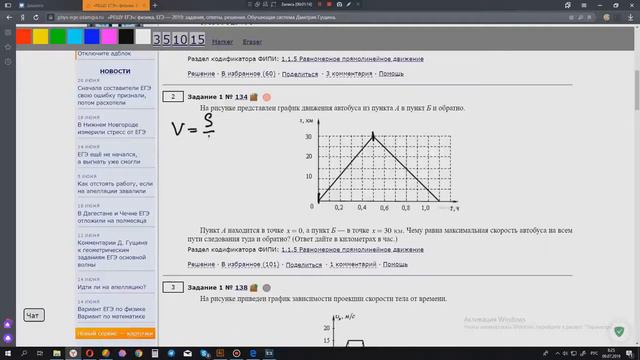Reload the current page
640x360 pixels.
click(36, 18)
